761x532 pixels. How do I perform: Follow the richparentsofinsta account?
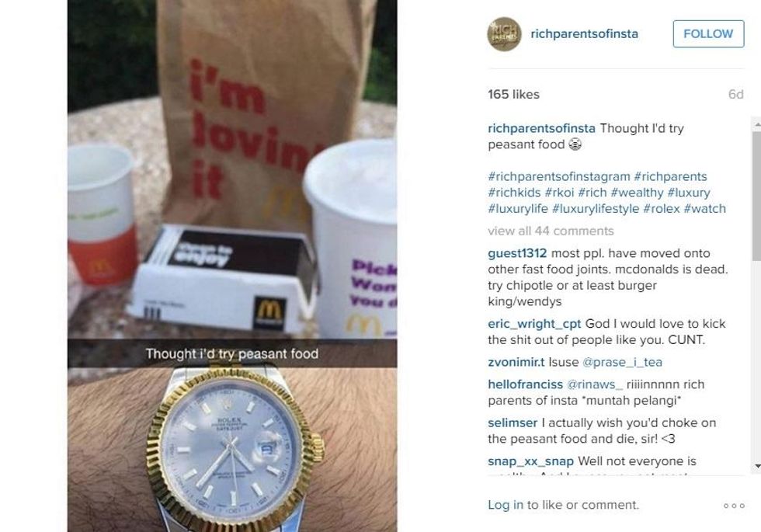(708, 34)
